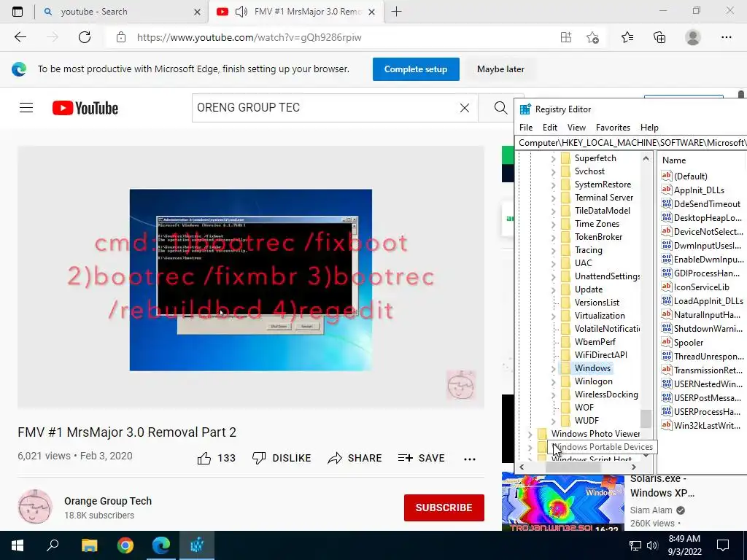The width and height of the screenshot is (747, 560).
Task: Expand Superfetch registry key
Action: (x=553, y=158)
